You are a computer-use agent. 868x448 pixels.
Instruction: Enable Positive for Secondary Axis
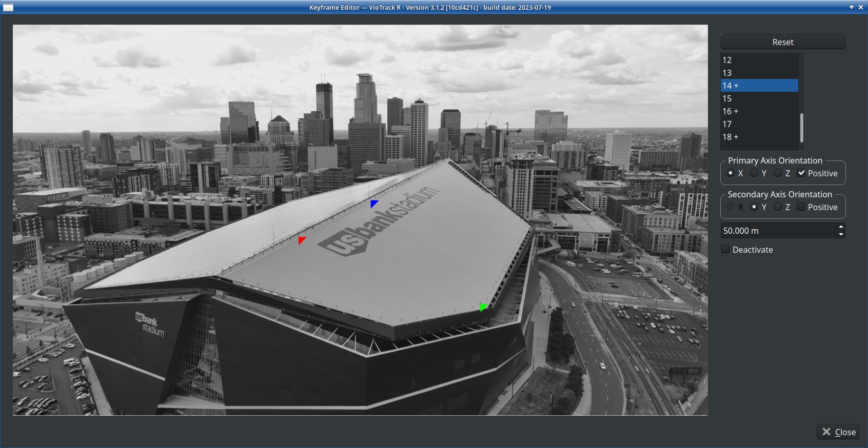click(801, 207)
